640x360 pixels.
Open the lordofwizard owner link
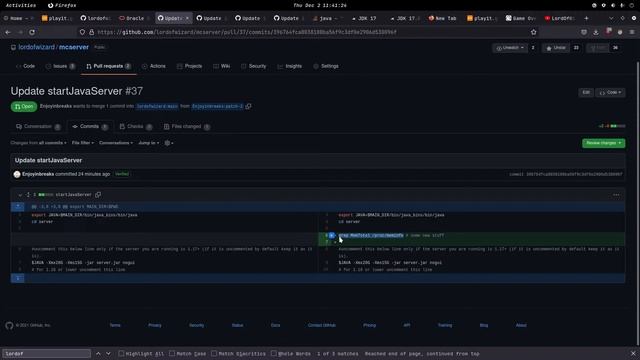click(x=36, y=47)
